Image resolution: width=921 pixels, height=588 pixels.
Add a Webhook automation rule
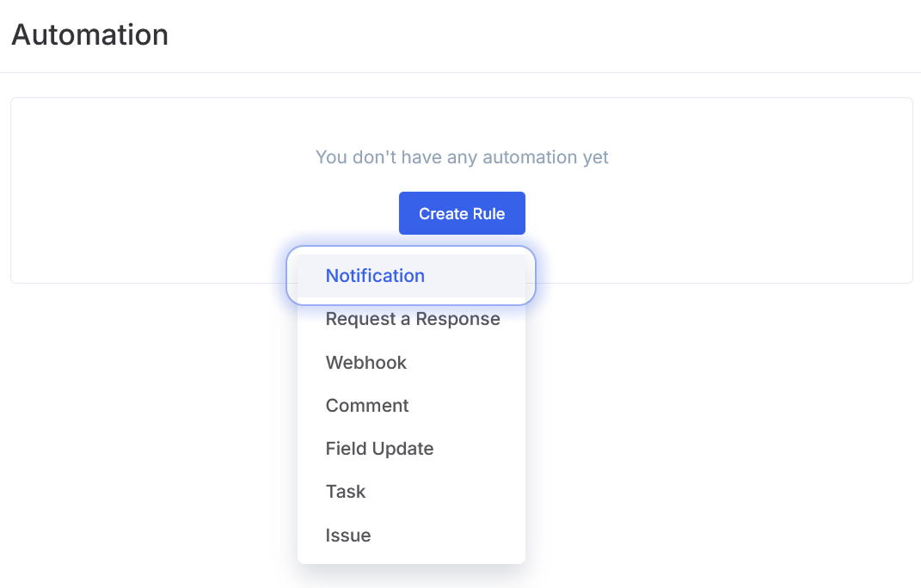click(366, 363)
